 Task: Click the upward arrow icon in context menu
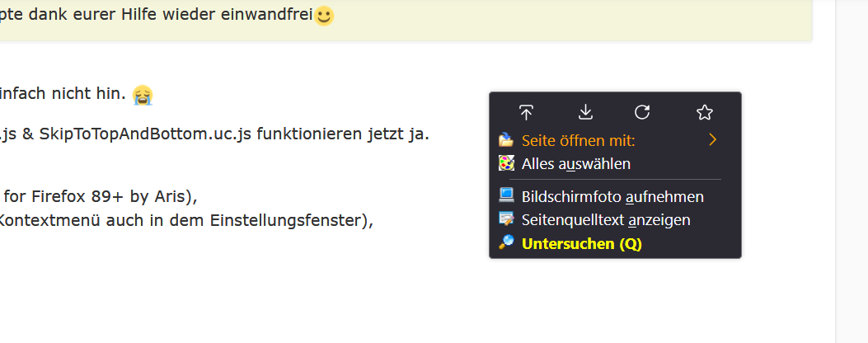[x=526, y=112]
